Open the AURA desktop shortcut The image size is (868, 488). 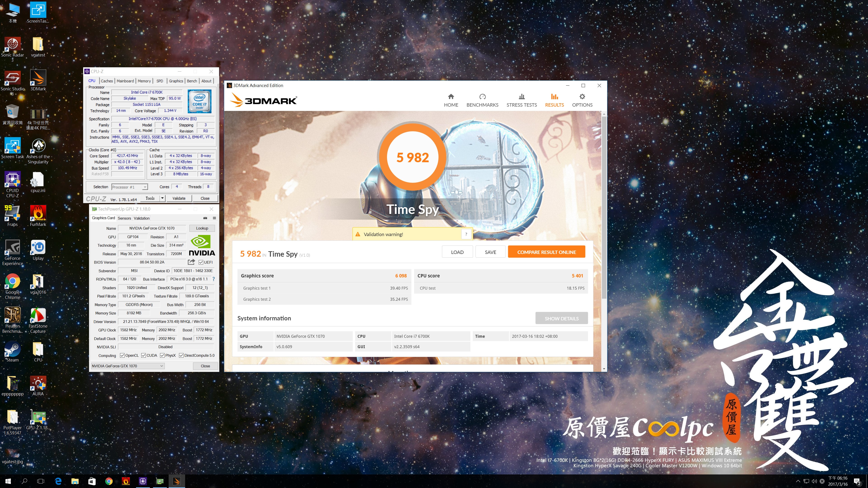(38, 386)
